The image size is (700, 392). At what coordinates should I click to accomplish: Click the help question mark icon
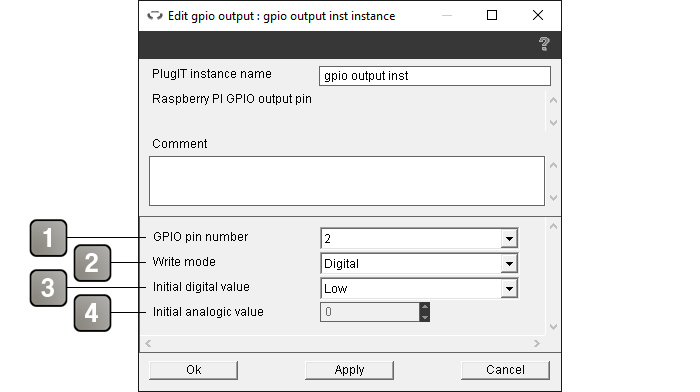(x=544, y=44)
